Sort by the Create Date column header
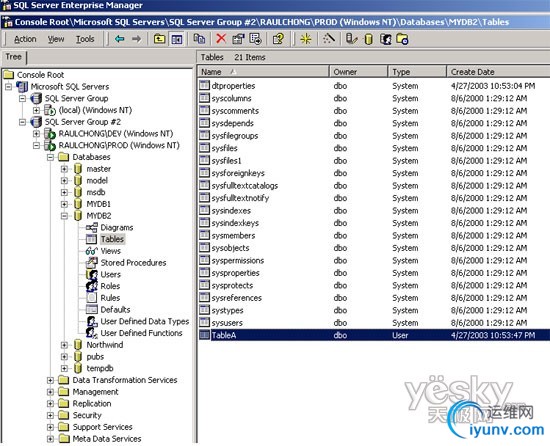Screen dimensions: 550x446 coord(498,72)
